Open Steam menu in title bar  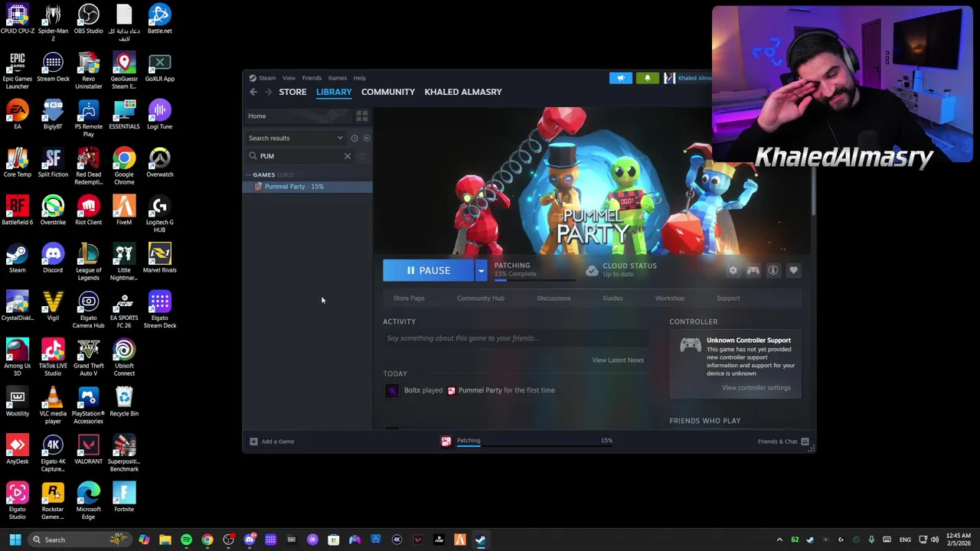[266, 78]
